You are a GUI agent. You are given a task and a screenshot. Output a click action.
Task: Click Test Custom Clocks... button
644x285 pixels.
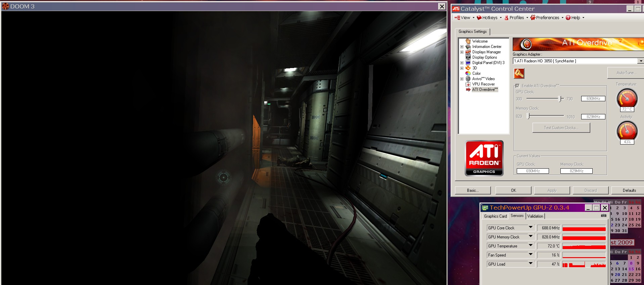(x=561, y=128)
